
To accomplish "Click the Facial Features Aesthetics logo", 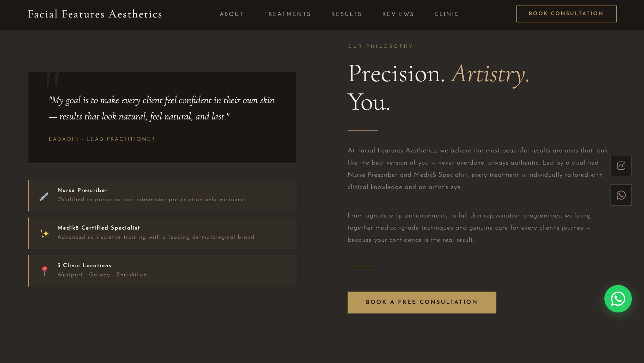I will (x=95, y=14).
